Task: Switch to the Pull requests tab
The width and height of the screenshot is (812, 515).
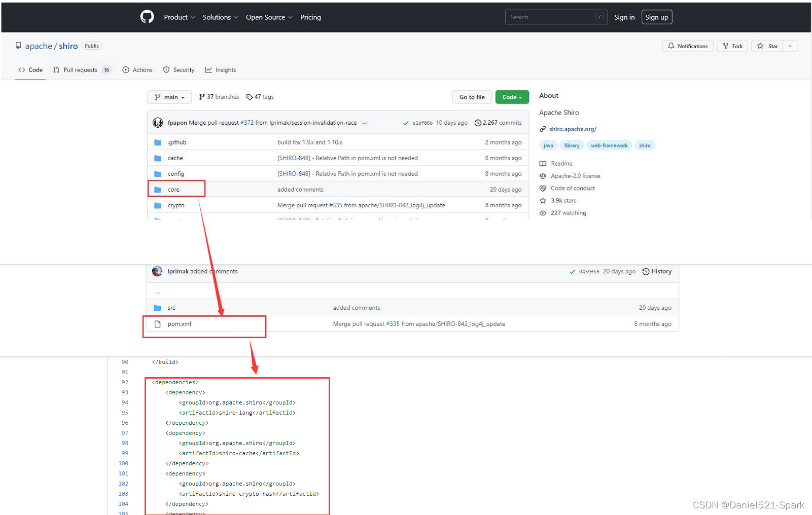Action: pyautogui.click(x=82, y=70)
